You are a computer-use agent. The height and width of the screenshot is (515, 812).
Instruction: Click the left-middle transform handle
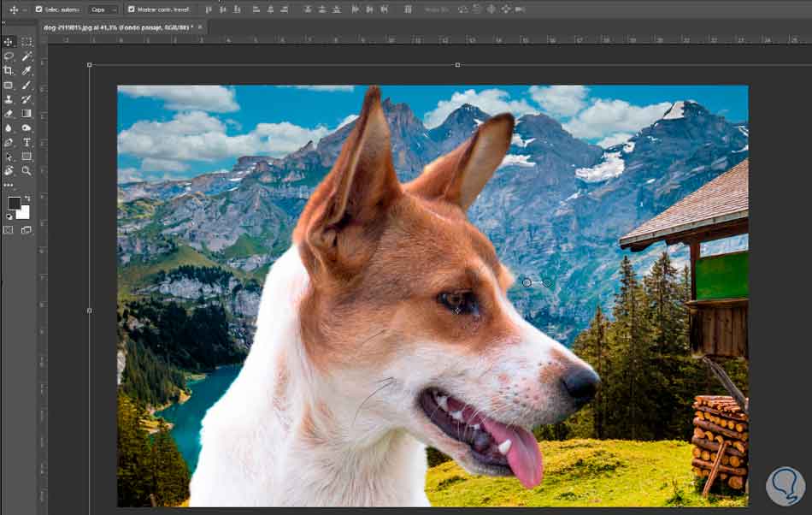(90, 311)
